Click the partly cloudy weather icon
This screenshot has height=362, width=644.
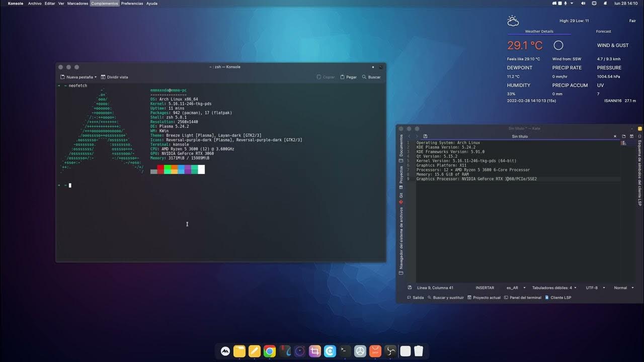coord(513,21)
